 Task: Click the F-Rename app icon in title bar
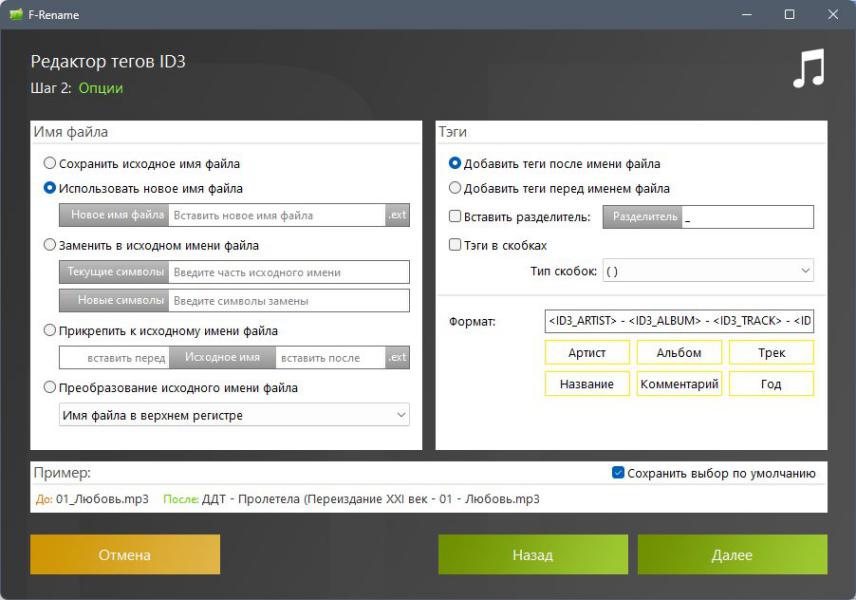pyautogui.click(x=16, y=15)
